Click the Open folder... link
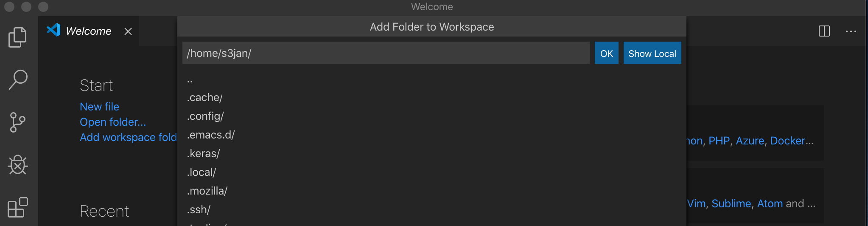868x226 pixels. 113,122
